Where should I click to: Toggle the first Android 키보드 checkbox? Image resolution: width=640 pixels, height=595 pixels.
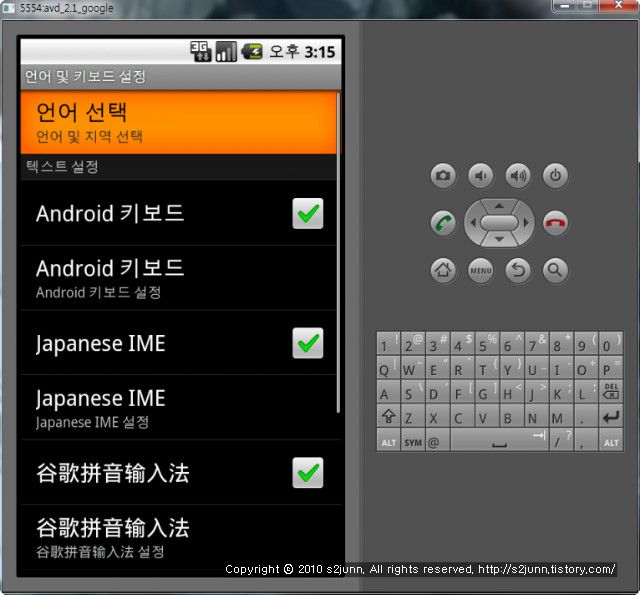(308, 213)
